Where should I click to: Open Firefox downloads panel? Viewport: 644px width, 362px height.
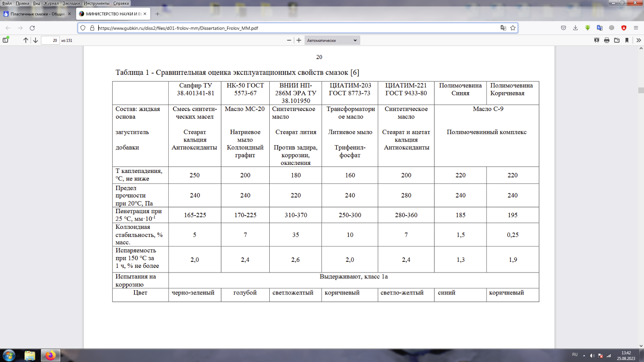[575, 28]
